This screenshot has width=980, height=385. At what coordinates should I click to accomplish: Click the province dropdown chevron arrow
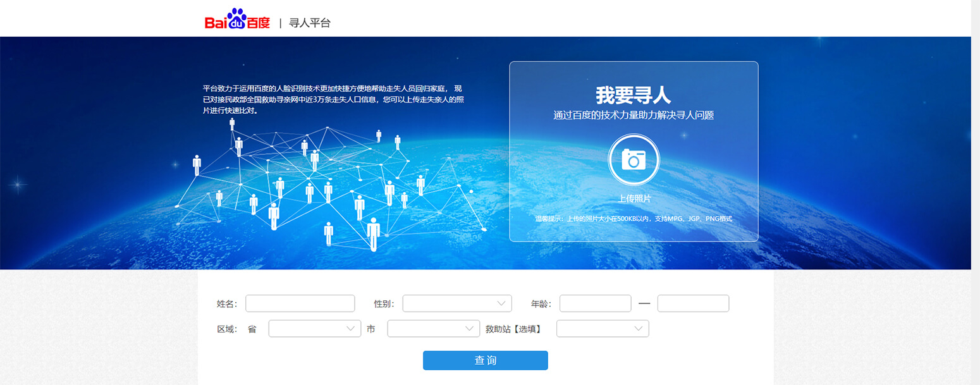click(x=352, y=328)
